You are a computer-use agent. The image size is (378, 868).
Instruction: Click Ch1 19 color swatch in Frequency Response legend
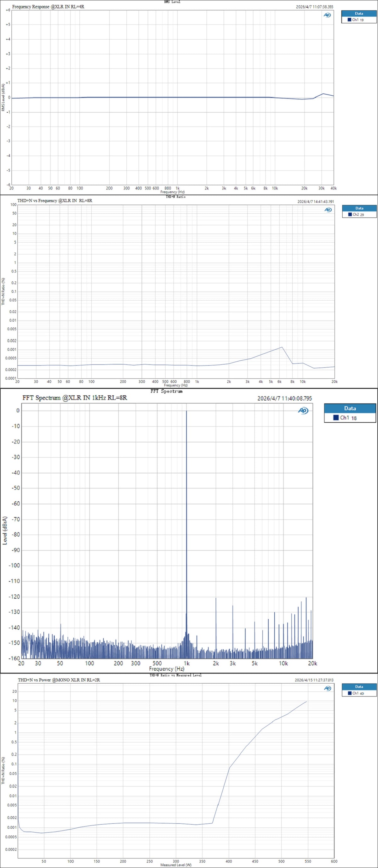coord(349,20)
